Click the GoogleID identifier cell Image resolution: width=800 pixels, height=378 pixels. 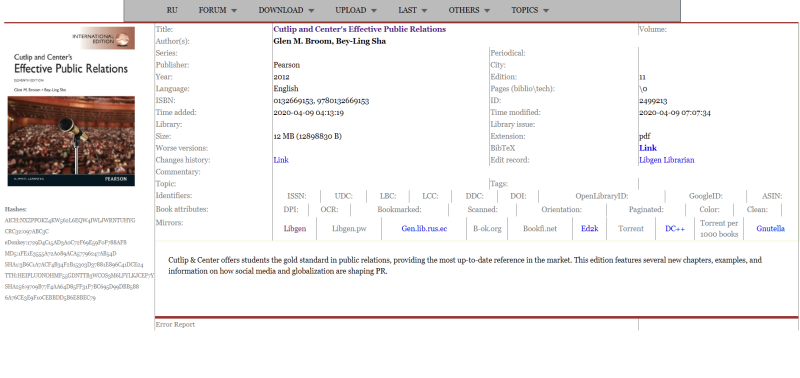tap(706, 196)
